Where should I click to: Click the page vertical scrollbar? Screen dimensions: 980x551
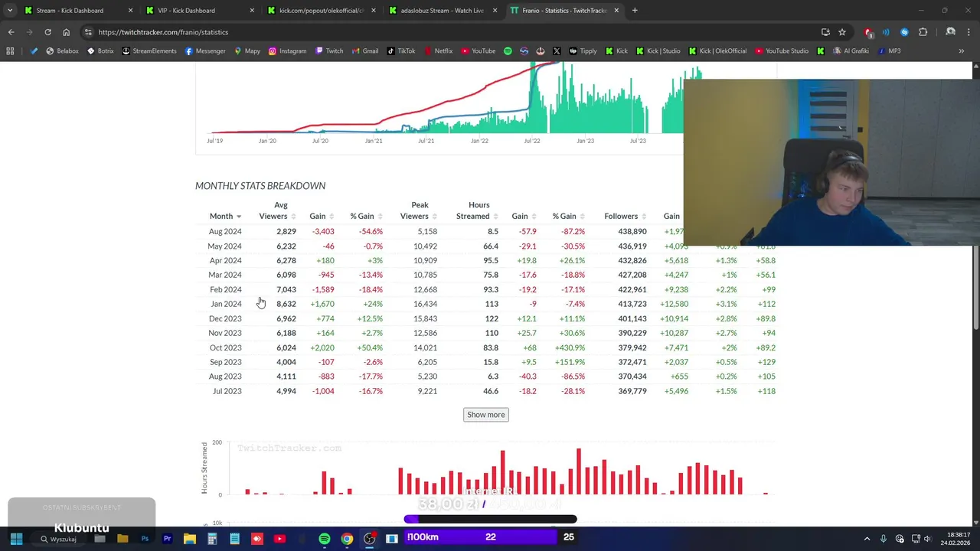coord(975,287)
